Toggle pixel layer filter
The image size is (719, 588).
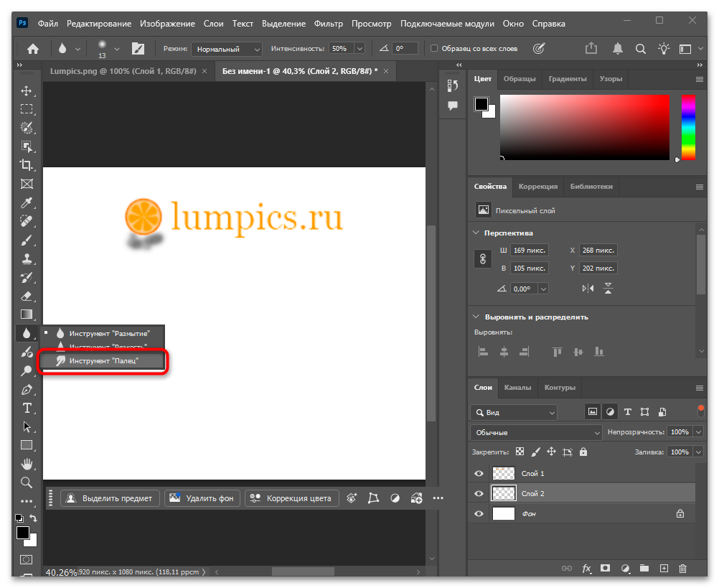click(593, 412)
